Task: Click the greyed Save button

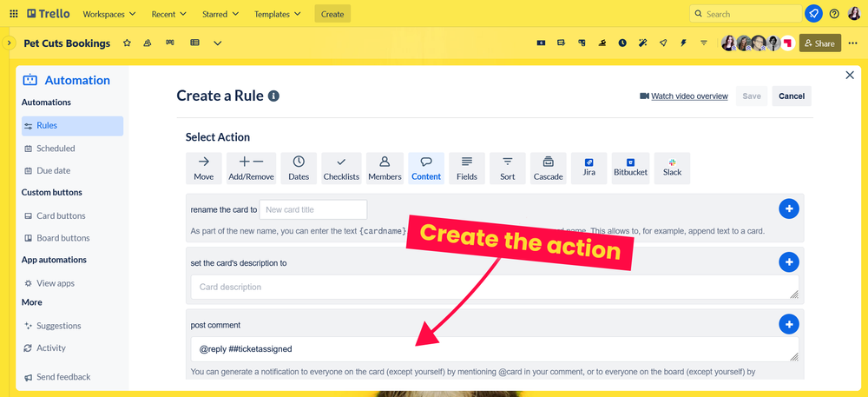Action: (751, 96)
